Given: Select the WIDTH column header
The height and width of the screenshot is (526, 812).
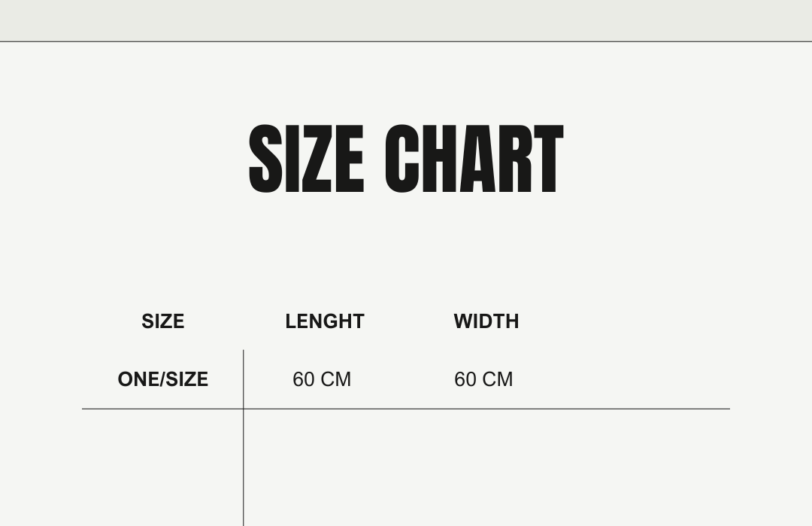Looking at the screenshot, I should coord(486,321).
